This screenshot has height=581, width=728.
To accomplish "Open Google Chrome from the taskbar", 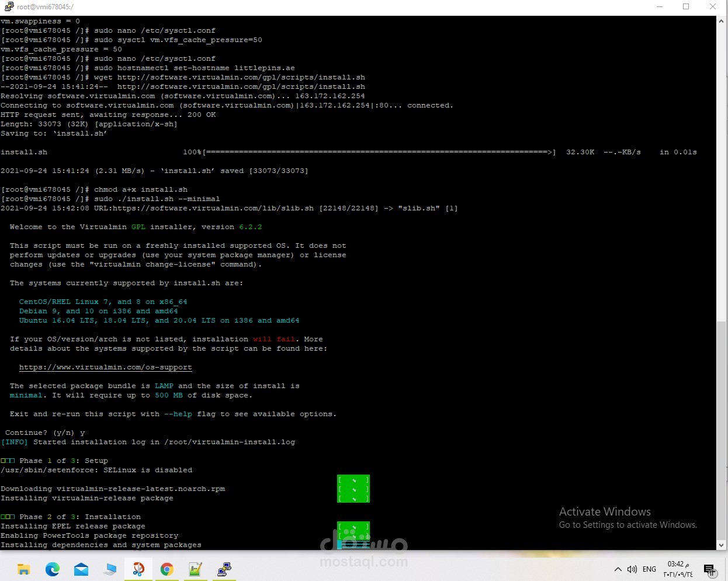I will tap(167, 569).
